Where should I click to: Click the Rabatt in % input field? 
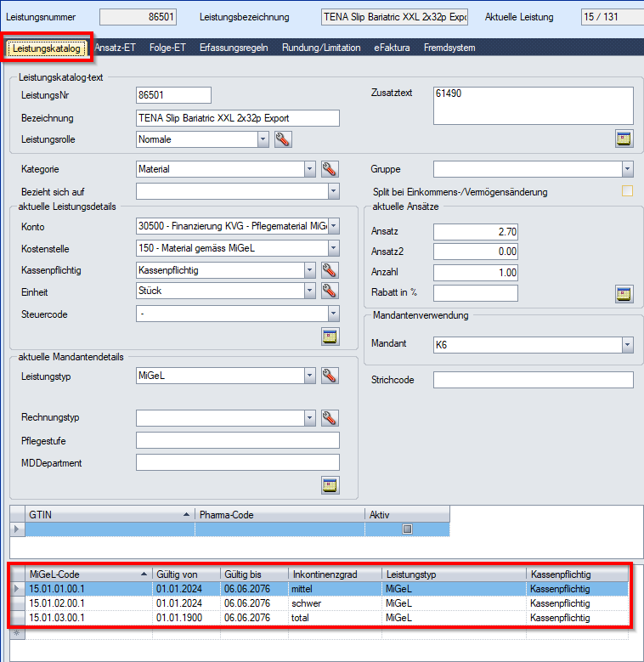pos(476,293)
